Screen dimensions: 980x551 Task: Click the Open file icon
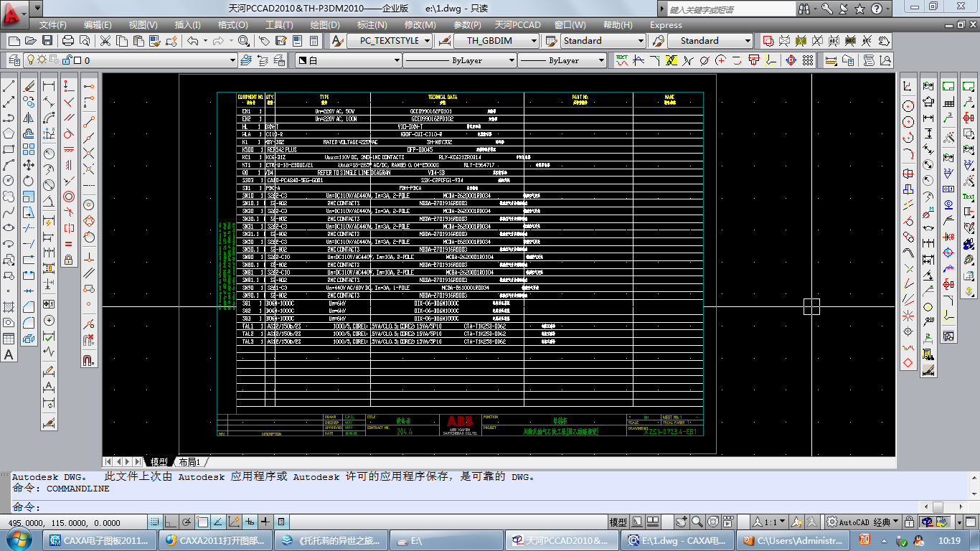[x=29, y=41]
